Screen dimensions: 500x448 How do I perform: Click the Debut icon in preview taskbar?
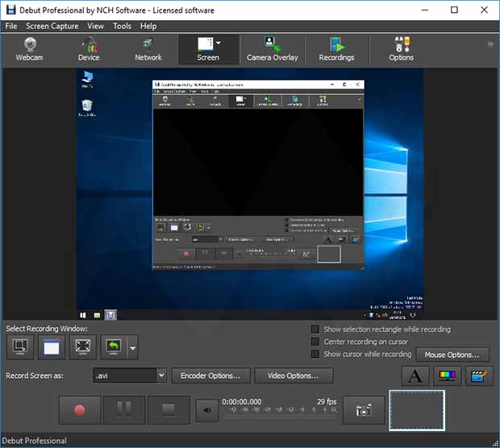tap(110, 315)
